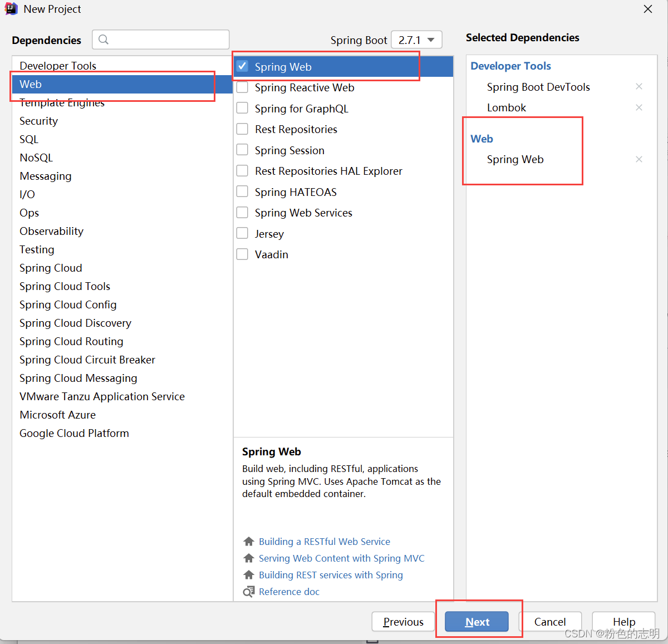Open Building a RESTful Web Service guide
This screenshot has height=644, width=668.
325,542
